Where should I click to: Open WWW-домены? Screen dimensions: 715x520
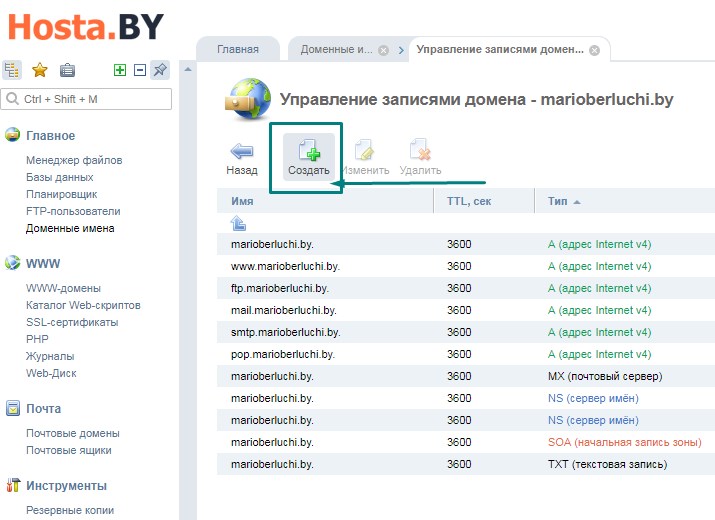pyautogui.click(x=63, y=288)
